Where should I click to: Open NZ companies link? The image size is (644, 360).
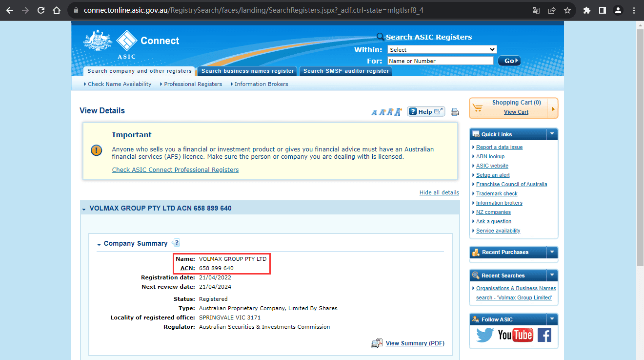pyautogui.click(x=493, y=212)
